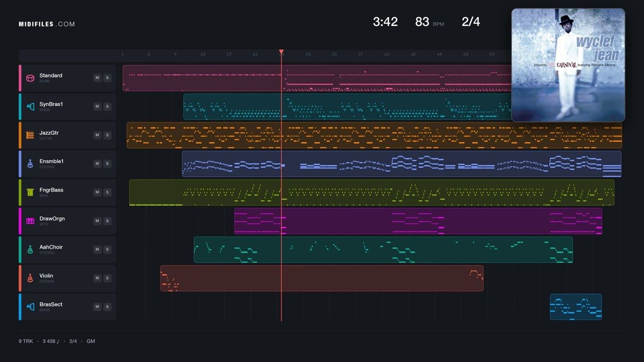The height and width of the screenshot is (362, 644).
Task: Jump to bar 13 on ruler
Action: [202, 54]
